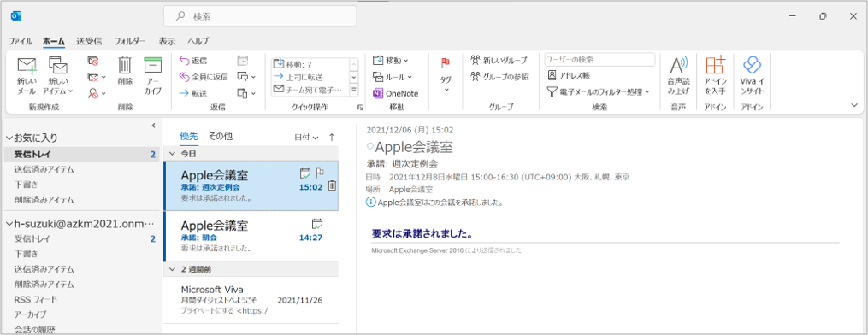This screenshot has width=868, height=335.
Task: Collapse the h-suzuki@azkm2021 account folder
Action: pyautogui.click(x=9, y=223)
